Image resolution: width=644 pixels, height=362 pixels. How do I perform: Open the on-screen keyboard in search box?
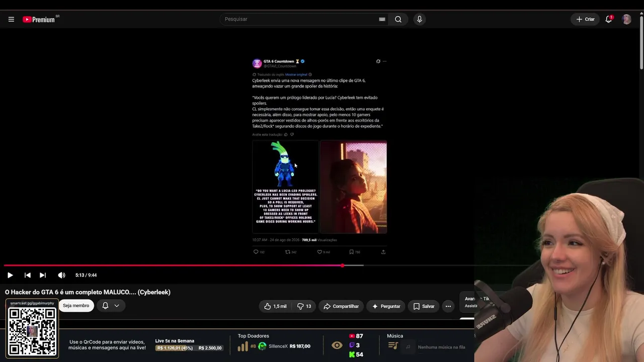[382, 19]
